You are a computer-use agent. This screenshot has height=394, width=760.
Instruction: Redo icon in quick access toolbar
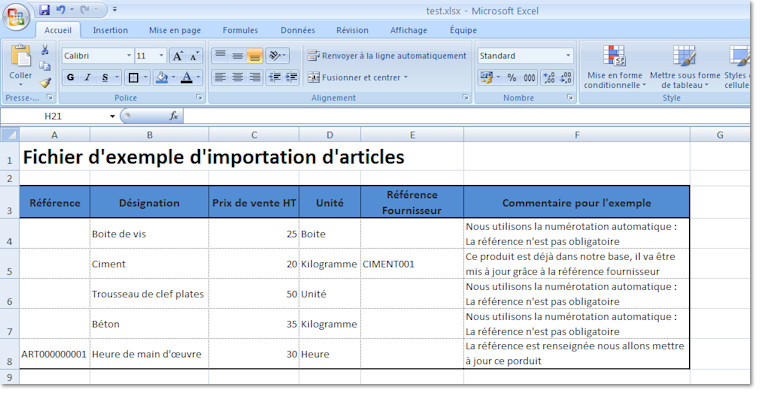pos(85,10)
